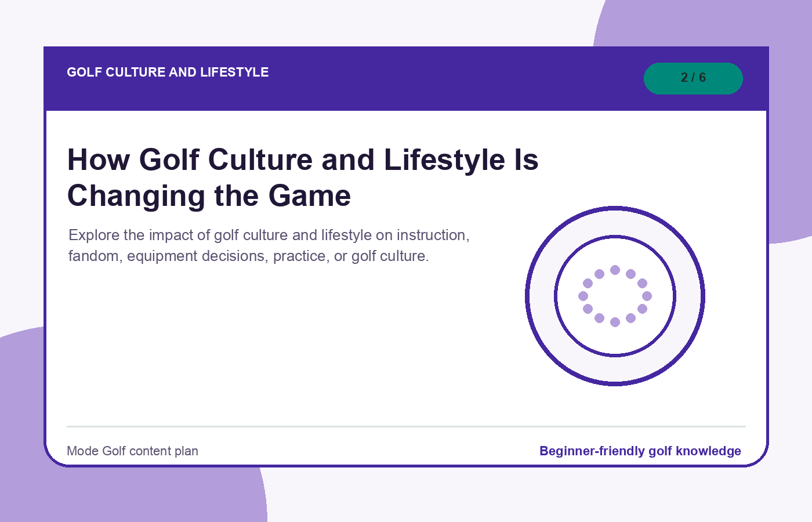Click the Mode Golf content plan footer text
This screenshot has width=812, height=522.
click(132, 451)
